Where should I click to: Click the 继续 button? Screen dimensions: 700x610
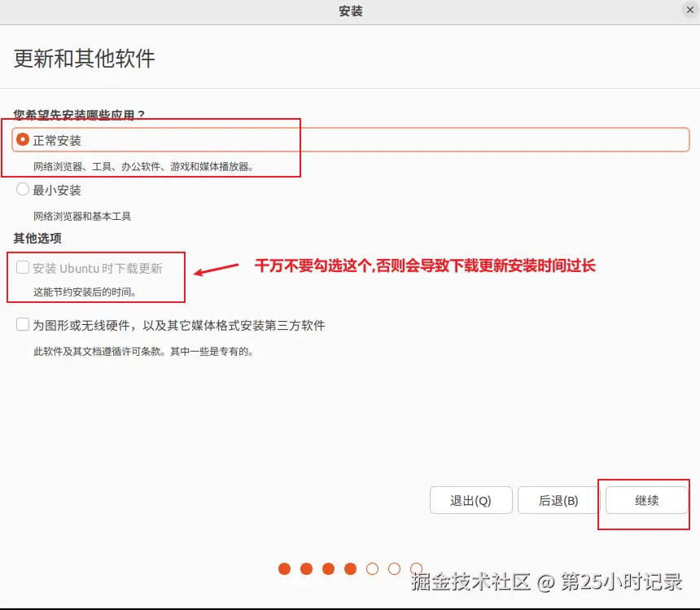[646, 500]
